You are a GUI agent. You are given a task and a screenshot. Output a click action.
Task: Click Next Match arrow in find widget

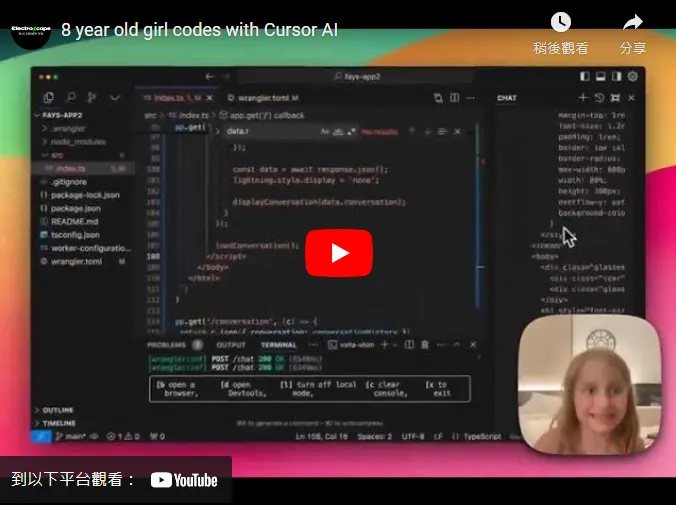point(427,131)
